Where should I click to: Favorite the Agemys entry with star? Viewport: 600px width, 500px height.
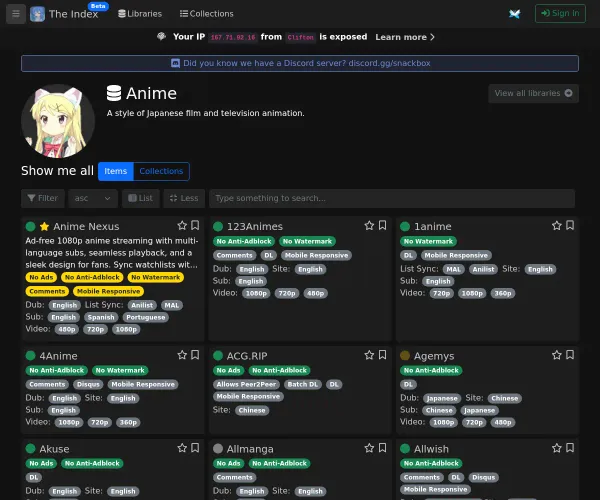point(556,355)
